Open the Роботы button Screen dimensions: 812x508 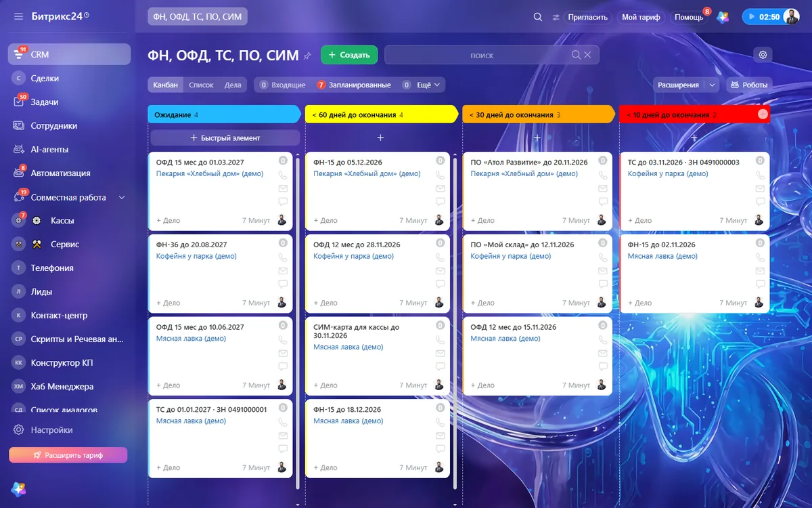click(x=749, y=85)
